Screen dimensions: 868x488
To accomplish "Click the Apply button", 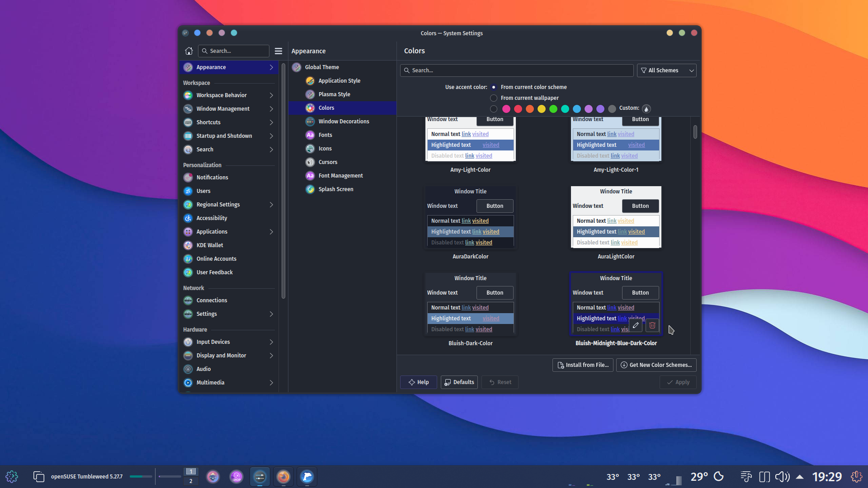I will tap(678, 382).
